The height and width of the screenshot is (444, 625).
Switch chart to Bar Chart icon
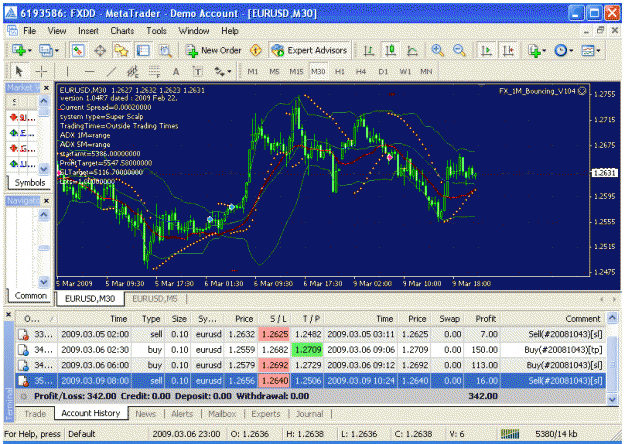pos(369,51)
